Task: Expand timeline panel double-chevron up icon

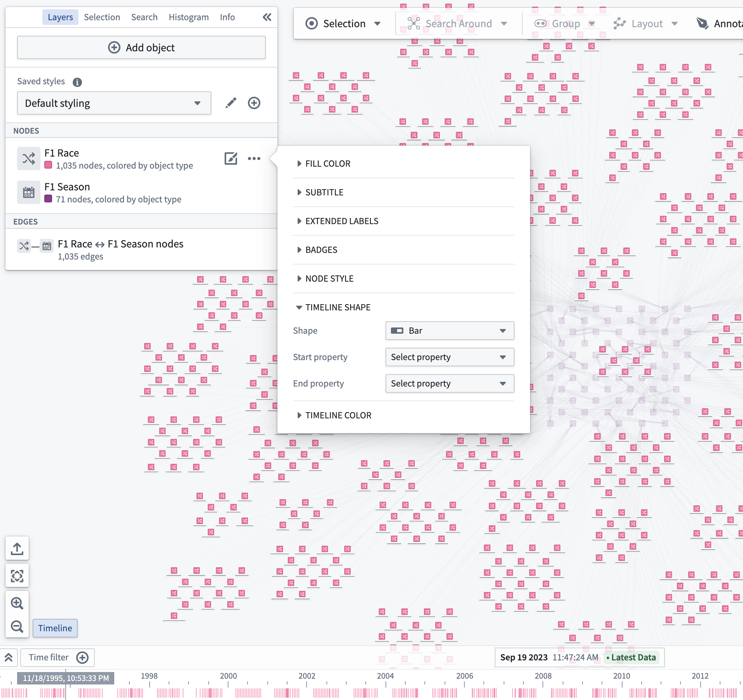Action: click(9, 657)
